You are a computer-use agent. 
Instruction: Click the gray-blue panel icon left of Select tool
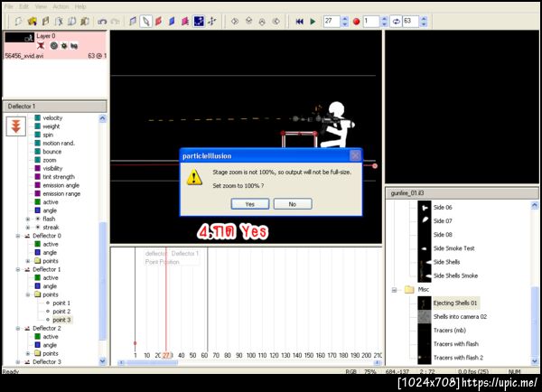(x=133, y=22)
